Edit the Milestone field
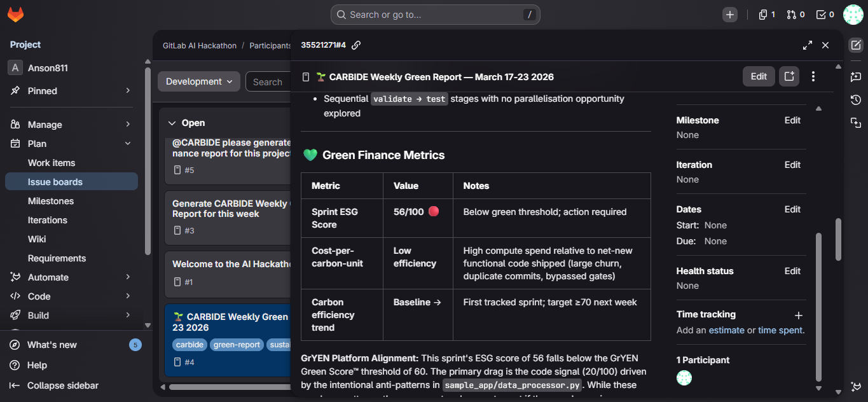The height and width of the screenshot is (402, 868). [x=792, y=120]
